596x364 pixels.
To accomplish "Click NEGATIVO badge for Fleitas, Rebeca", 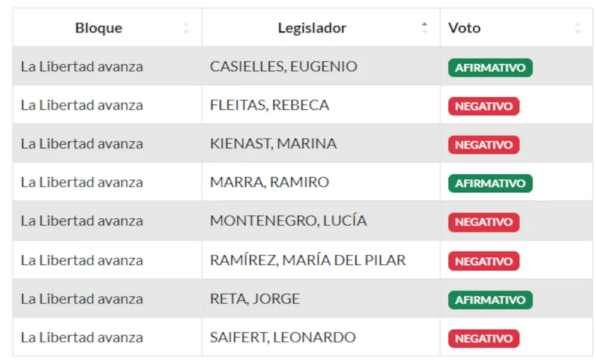I will (484, 106).
